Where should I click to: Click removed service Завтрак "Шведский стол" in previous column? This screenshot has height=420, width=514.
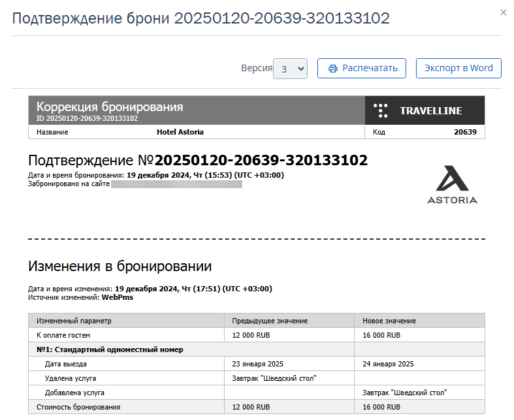(274, 379)
